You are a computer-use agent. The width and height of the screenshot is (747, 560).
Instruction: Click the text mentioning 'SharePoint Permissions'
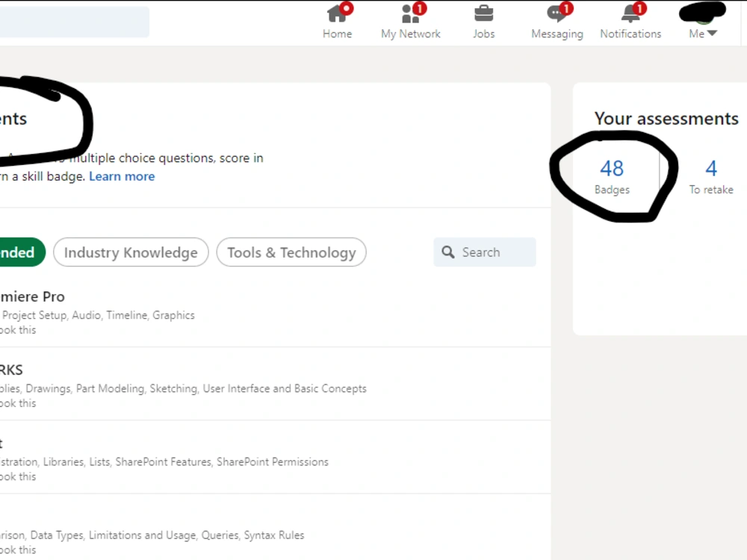pyautogui.click(x=164, y=461)
